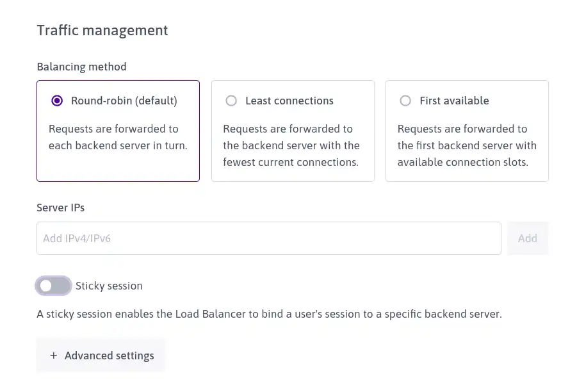Click the First available option title

(x=454, y=101)
